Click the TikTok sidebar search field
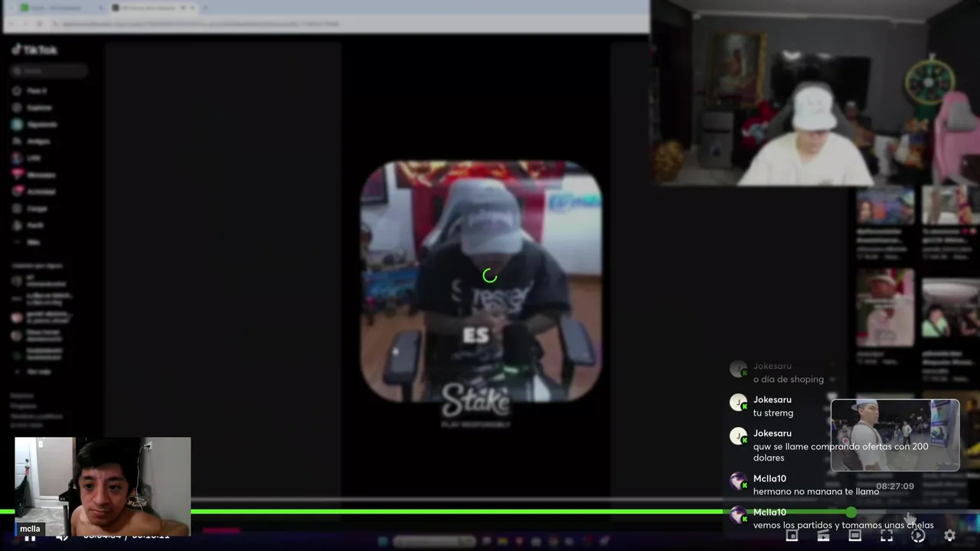 coord(49,70)
